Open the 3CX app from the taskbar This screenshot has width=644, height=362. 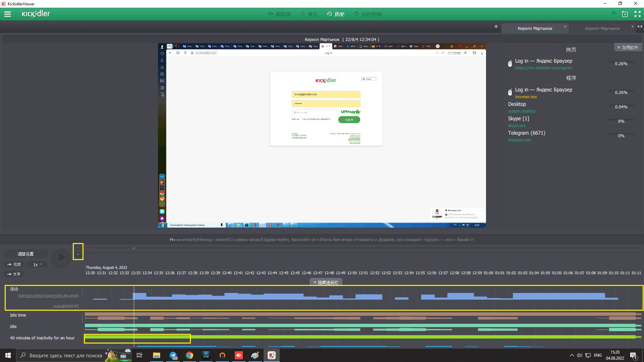[x=206, y=355]
